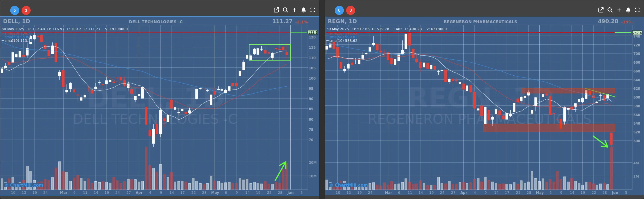Click the 4M volume label on REGN chart
This screenshot has height=199, width=644.
pyautogui.click(x=636, y=163)
